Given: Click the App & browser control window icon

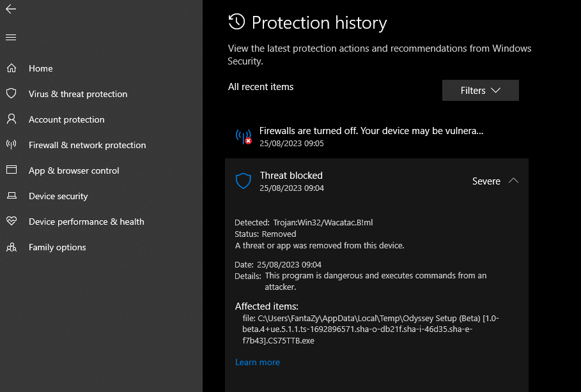Looking at the screenshot, I should pyautogui.click(x=12, y=170).
